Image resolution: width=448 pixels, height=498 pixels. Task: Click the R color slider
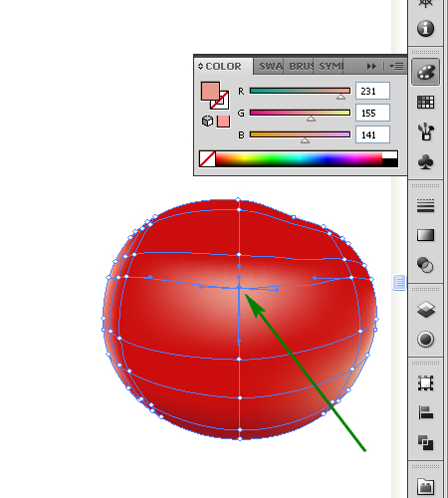pos(300,91)
